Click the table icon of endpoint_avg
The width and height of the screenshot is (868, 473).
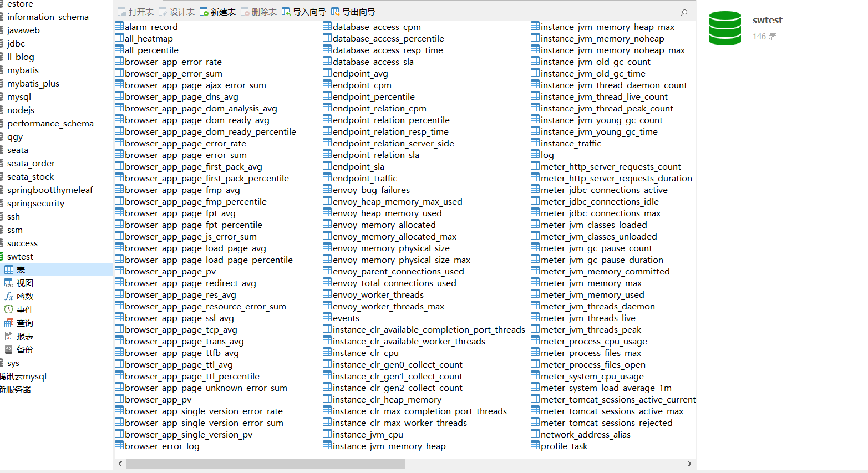coord(327,73)
